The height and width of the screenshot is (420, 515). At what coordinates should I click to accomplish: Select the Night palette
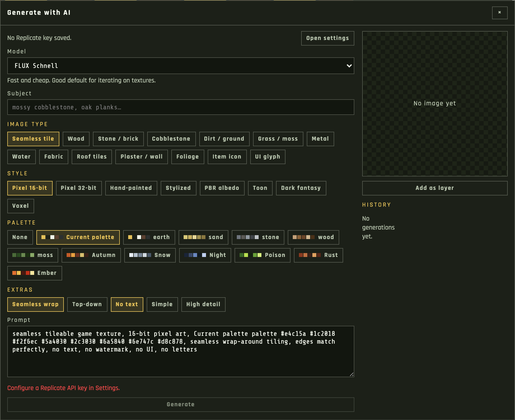pyautogui.click(x=205, y=255)
